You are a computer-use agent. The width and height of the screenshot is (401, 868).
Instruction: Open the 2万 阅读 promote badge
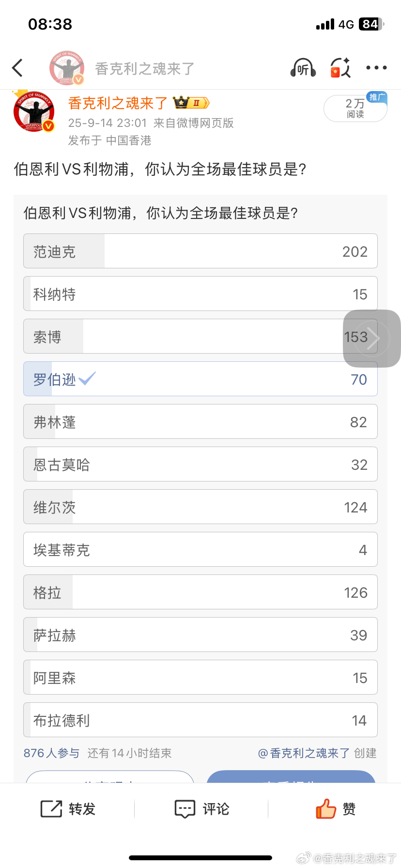coord(355,108)
